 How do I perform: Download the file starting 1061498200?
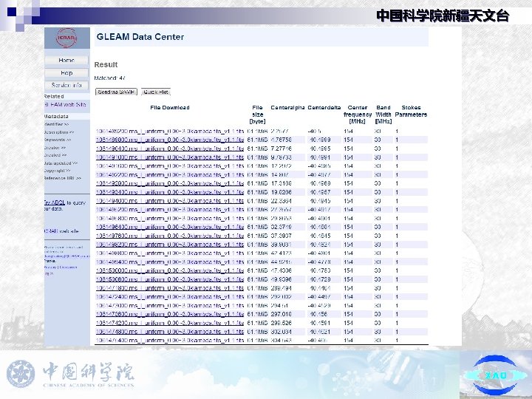coord(170,245)
